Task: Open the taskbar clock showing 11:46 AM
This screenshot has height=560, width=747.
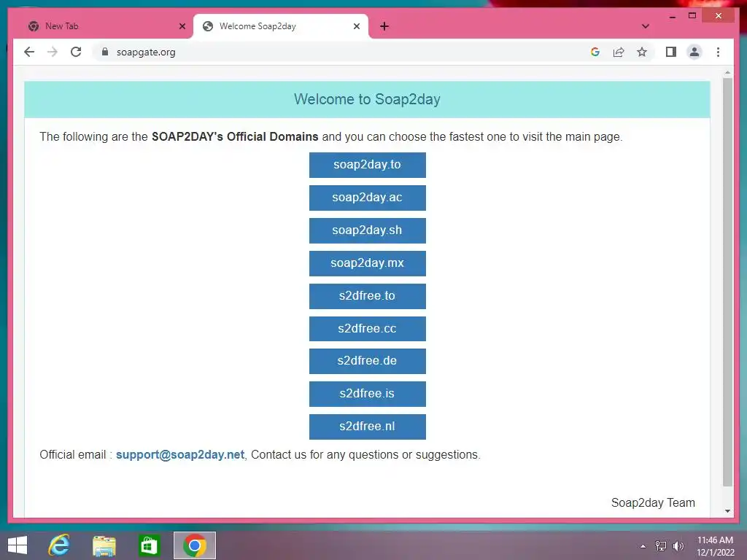Action: tap(716, 546)
